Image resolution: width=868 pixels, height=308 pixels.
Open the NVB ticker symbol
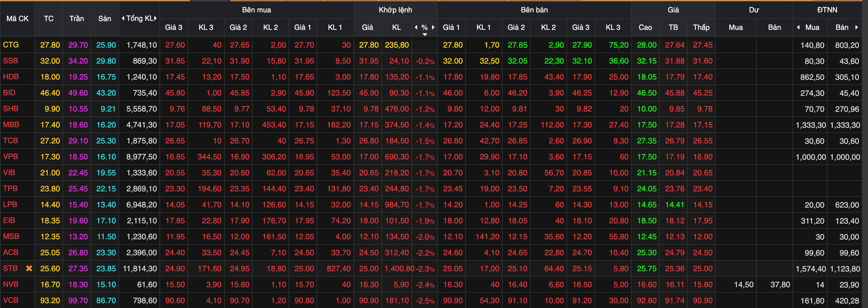(x=11, y=284)
